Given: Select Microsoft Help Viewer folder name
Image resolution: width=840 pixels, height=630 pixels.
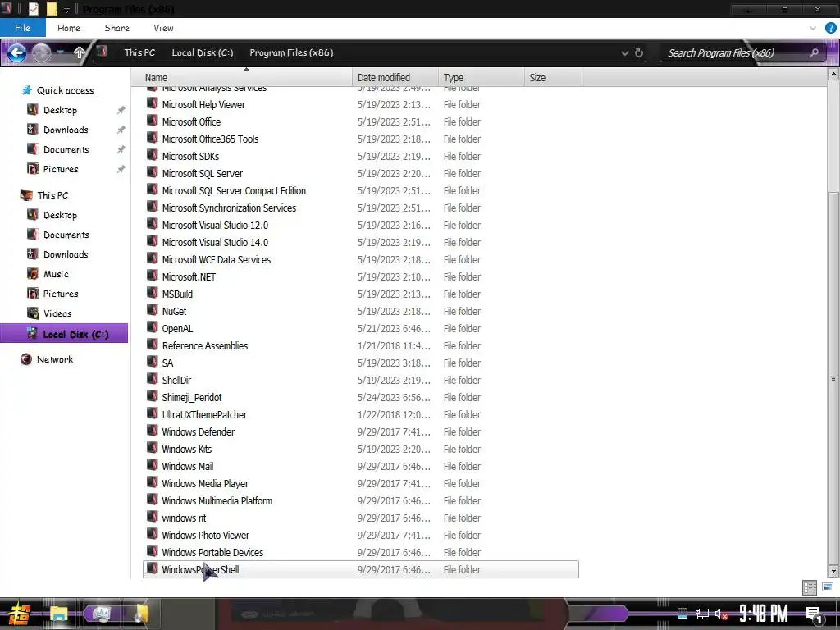Looking at the screenshot, I should [203, 104].
